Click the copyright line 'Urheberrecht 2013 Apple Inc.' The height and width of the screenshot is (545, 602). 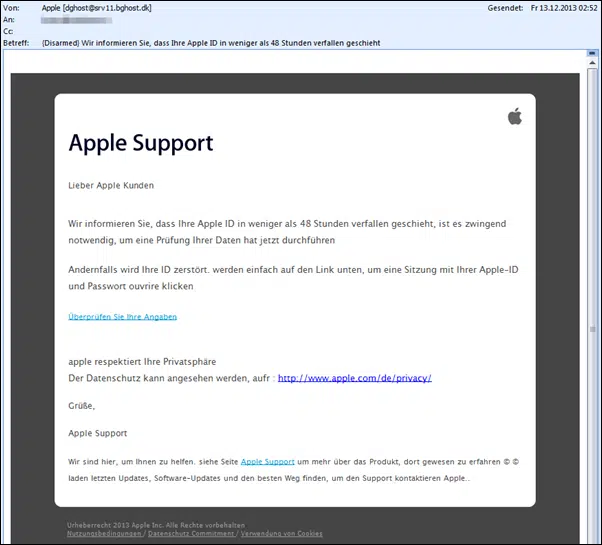pyautogui.click(x=156, y=525)
